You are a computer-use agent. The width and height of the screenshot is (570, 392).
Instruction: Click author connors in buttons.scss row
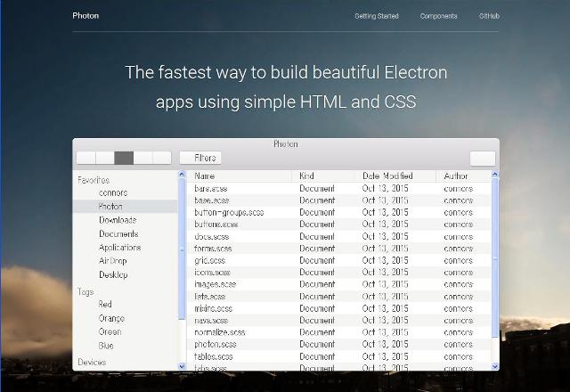tap(458, 225)
